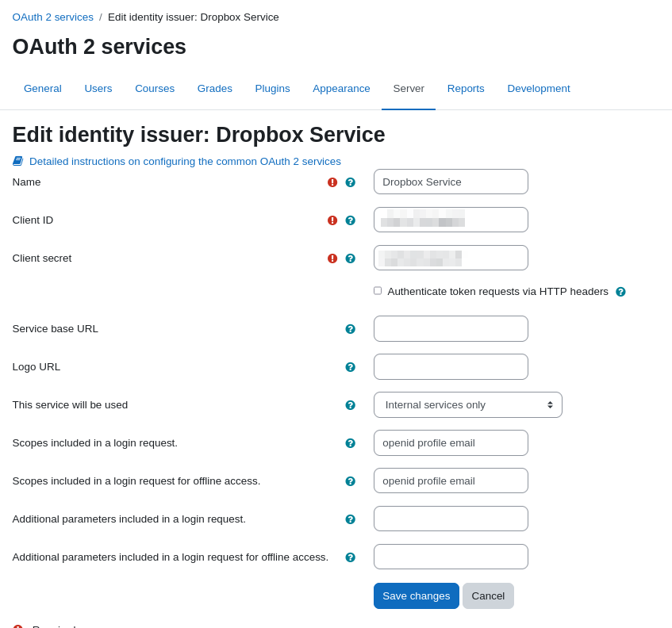Open the Plugins tab

point(273,89)
